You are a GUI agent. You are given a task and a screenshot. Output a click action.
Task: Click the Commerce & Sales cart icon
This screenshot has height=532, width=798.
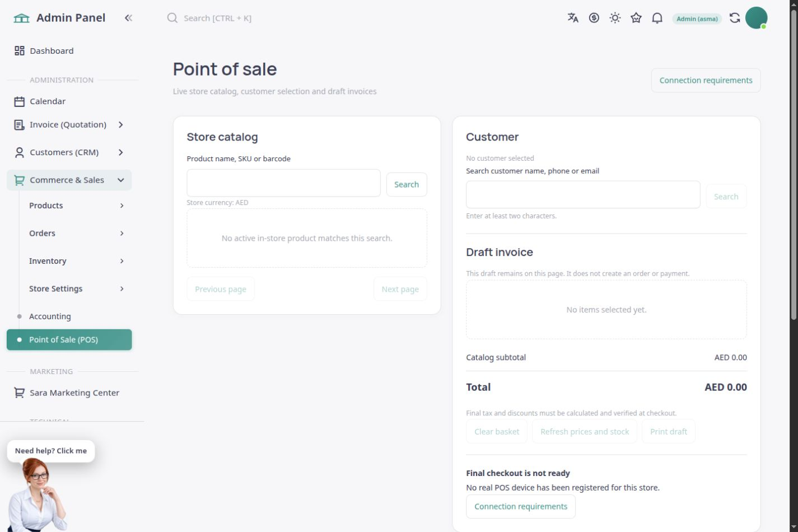(20, 180)
